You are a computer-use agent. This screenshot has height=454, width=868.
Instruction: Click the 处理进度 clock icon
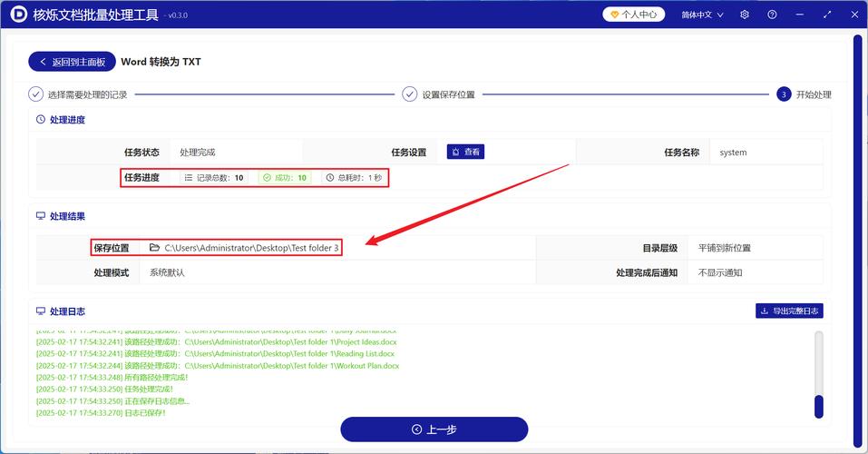[41, 120]
